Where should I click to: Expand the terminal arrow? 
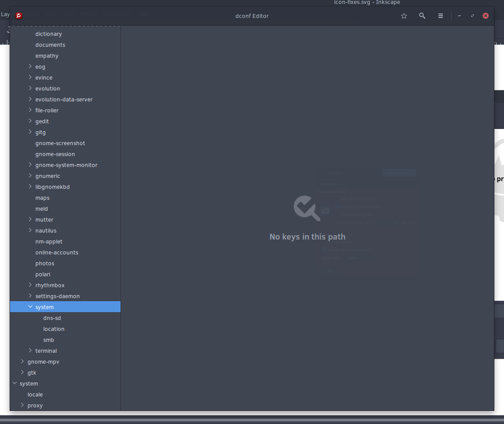30,351
